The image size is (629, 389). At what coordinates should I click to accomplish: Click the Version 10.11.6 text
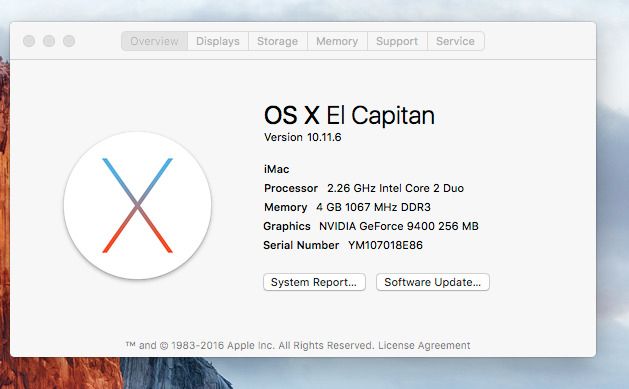pyautogui.click(x=302, y=137)
